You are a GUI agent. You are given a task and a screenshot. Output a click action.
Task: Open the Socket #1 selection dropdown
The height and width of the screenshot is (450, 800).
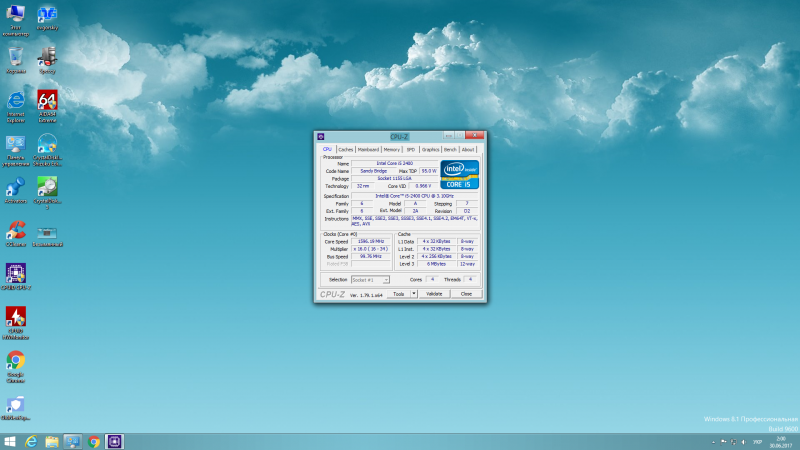pos(370,280)
